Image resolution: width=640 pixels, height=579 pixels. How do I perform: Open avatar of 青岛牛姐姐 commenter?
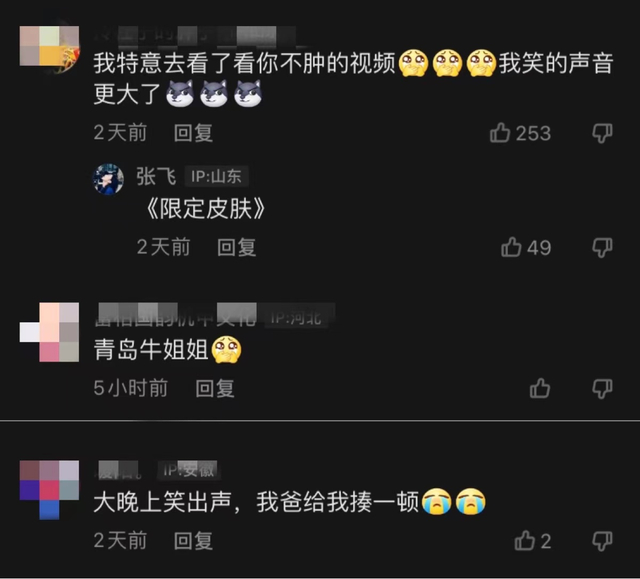pos(49,332)
